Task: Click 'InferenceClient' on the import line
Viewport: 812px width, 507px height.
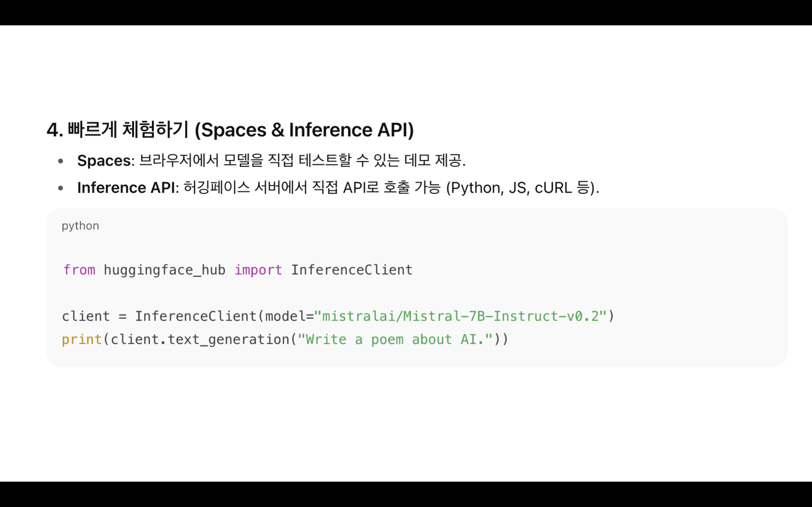Action: (352, 270)
